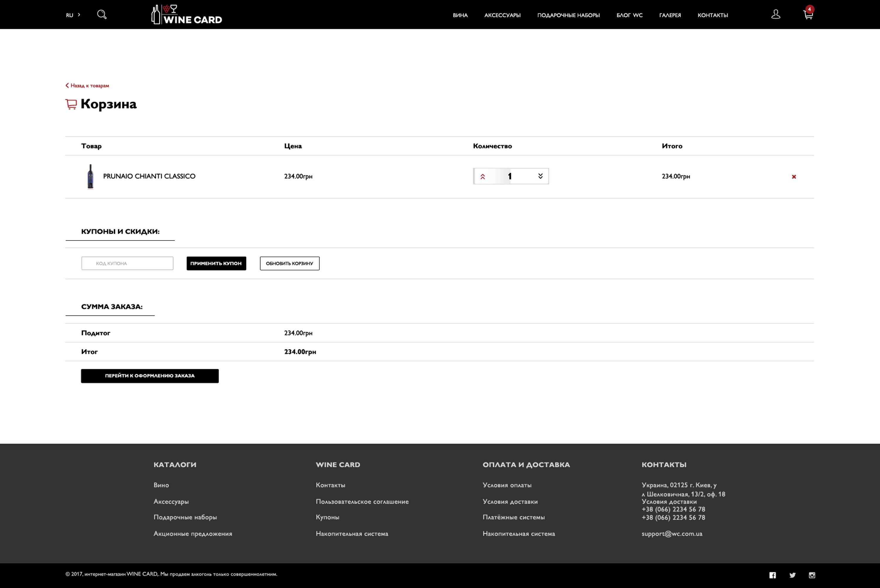Increase quantity with red up chevrons
Screen dimensions: 880x588
coord(483,177)
